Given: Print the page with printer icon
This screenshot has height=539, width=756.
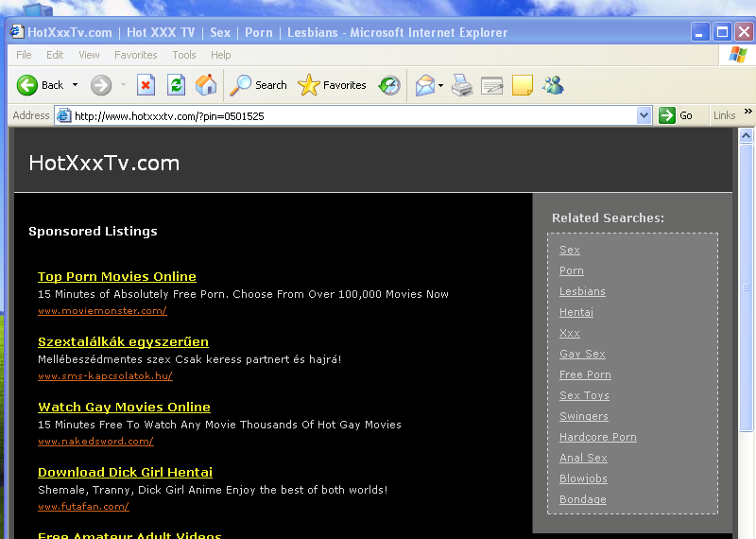Looking at the screenshot, I should 462,85.
